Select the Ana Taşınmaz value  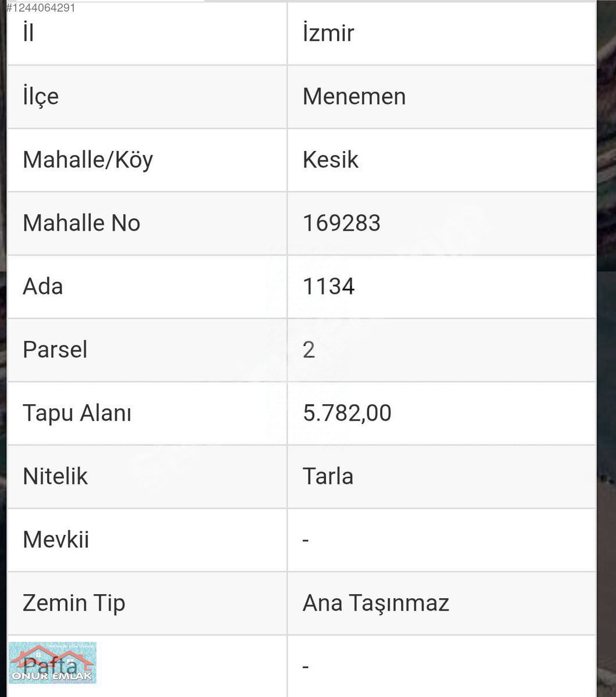pos(375,603)
